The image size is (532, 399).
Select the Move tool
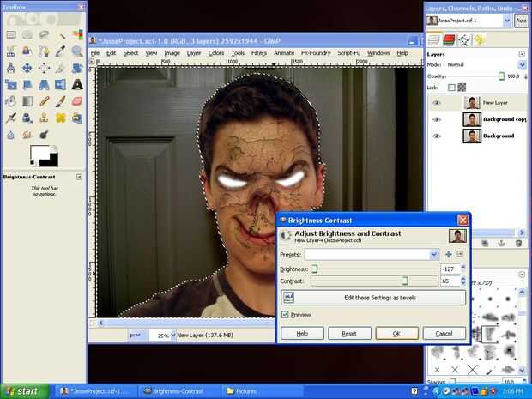click(x=27, y=68)
